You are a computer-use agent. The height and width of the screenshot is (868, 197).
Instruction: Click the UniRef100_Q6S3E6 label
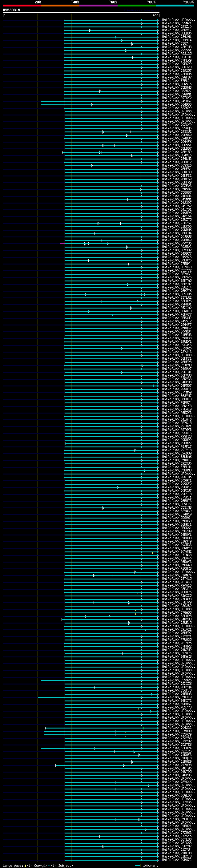tap(176, 165)
